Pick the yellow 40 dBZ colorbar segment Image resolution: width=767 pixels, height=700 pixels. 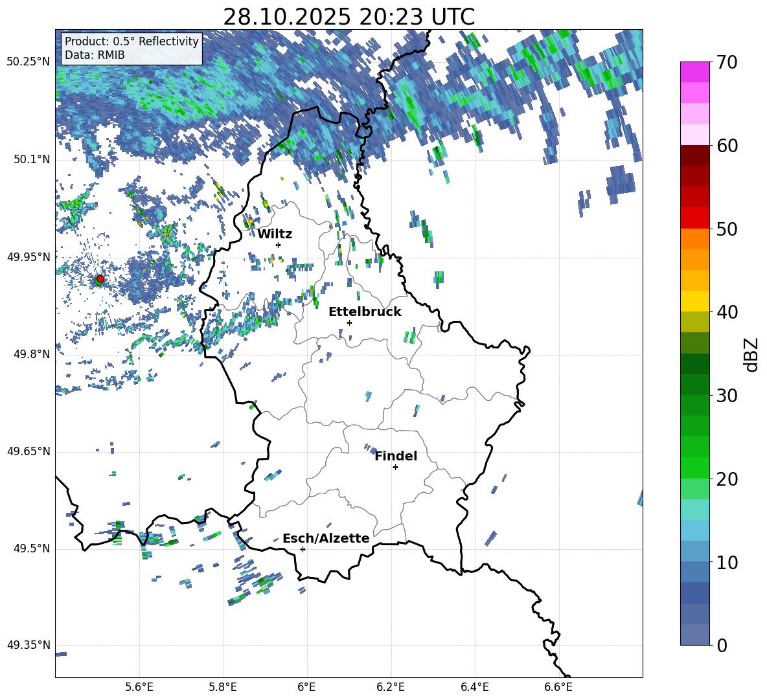coord(694,302)
